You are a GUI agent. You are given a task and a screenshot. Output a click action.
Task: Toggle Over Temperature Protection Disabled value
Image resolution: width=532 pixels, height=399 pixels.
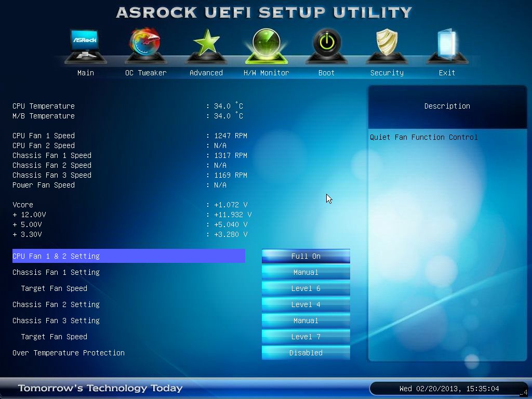coord(305,353)
